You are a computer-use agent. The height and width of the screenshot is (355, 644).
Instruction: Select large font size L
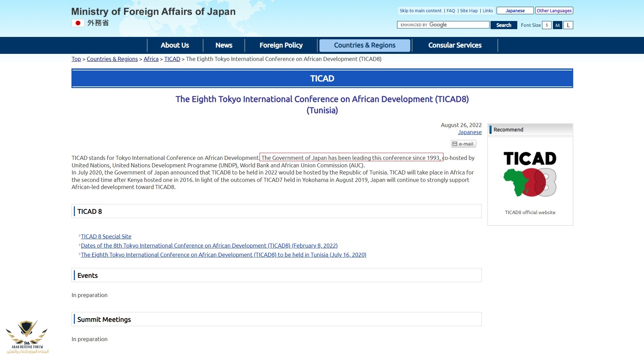(568, 25)
